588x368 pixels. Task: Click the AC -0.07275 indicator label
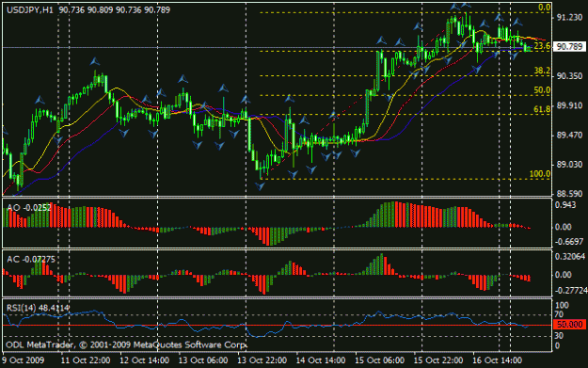(31, 259)
